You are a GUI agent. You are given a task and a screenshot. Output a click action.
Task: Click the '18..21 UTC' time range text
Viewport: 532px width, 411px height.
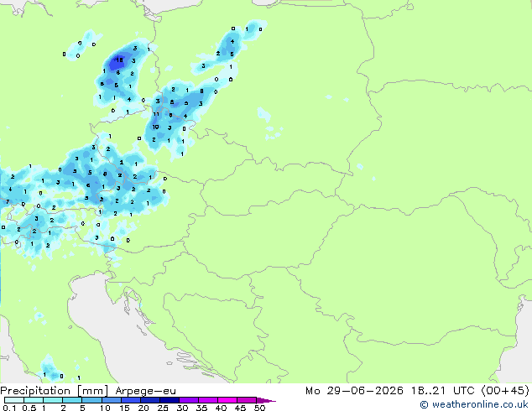point(442,391)
